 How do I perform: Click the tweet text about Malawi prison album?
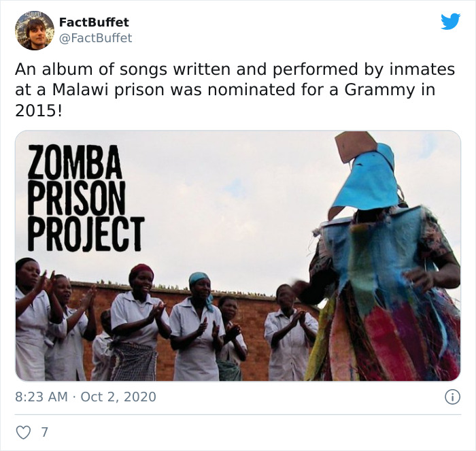(x=235, y=90)
